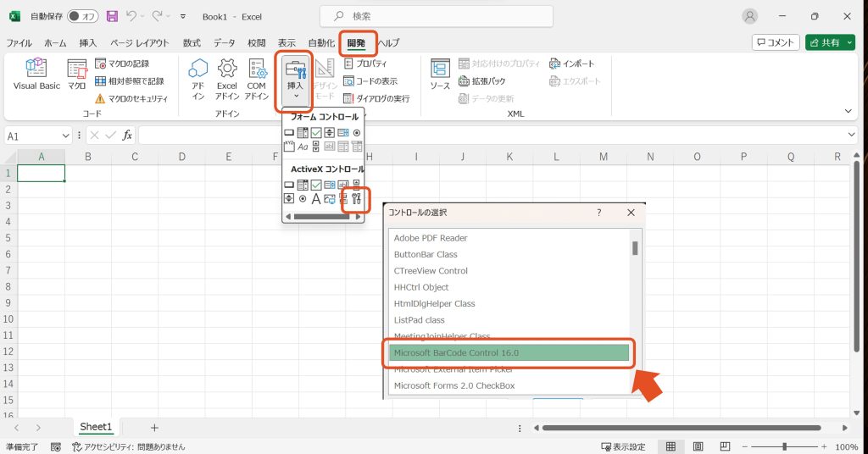Select the ActiveX Command Button icon
Screen dimensions: 868x454
pos(289,185)
